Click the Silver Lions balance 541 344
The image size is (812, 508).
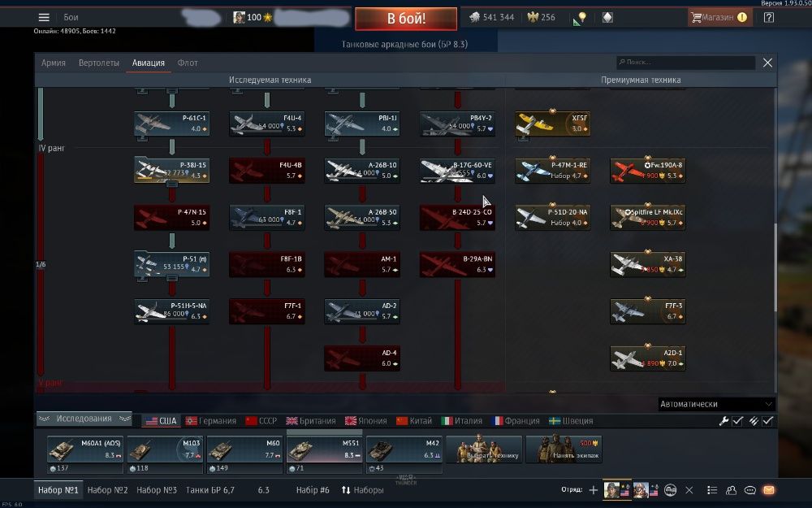click(491, 17)
